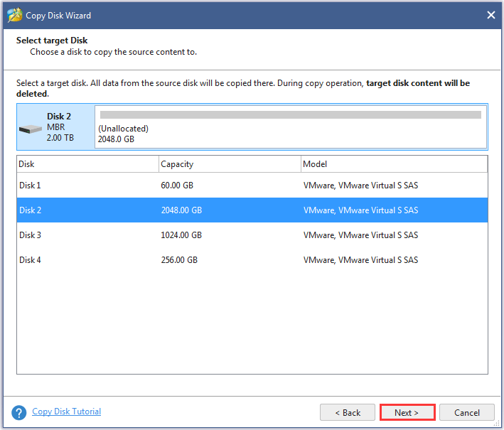Click the Copy Disk Wizard app icon
This screenshot has height=430, width=504.
coord(15,15)
